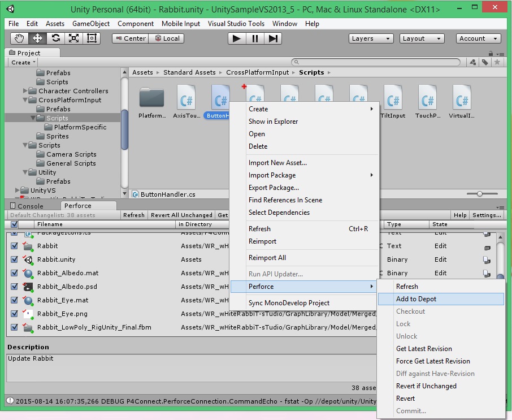Pause the game

pos(255,38)
